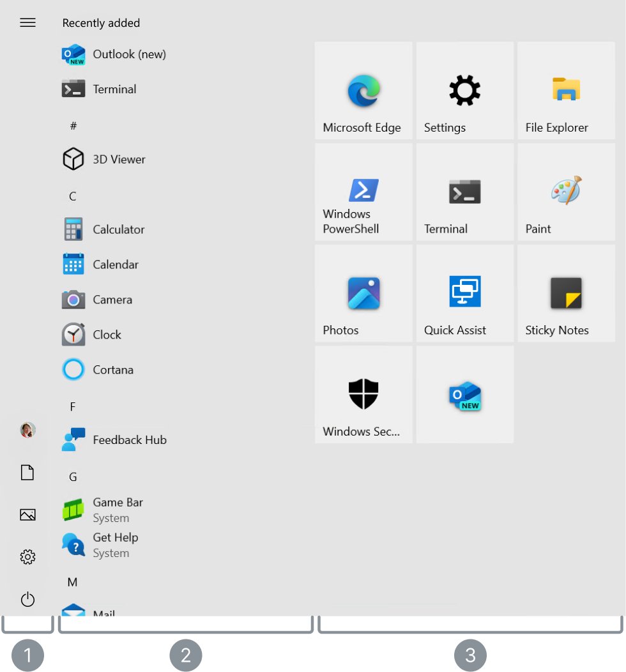626x672 pixels.
Task: Launch Calculator from the app list
Action: click(x=103, y=229)
